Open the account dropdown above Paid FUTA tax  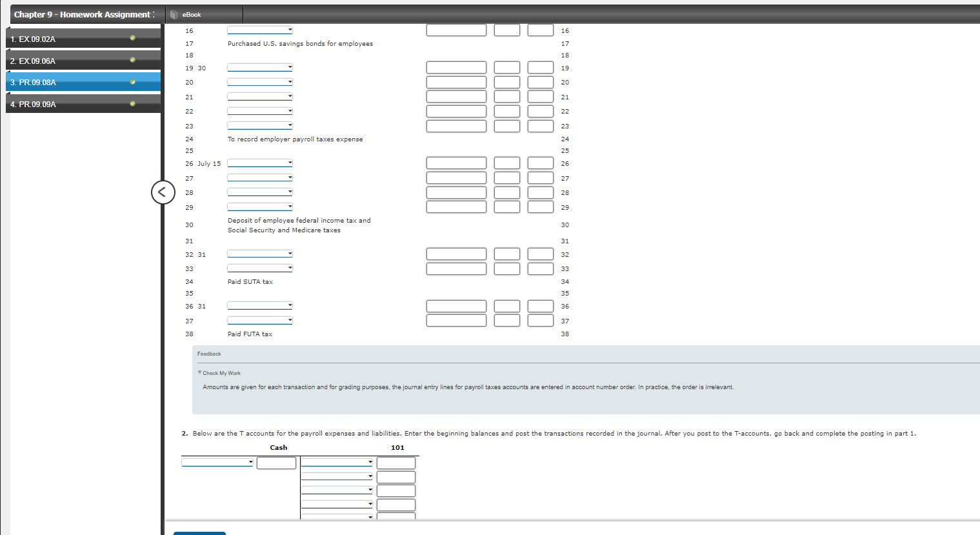[x=260, y=319]
